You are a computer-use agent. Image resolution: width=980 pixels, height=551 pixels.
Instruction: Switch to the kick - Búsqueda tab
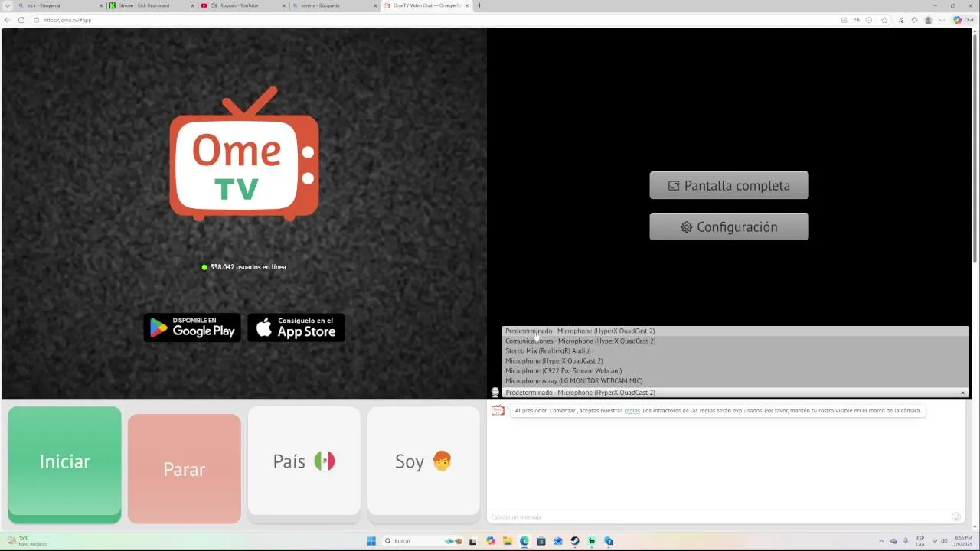coord(60,5)
